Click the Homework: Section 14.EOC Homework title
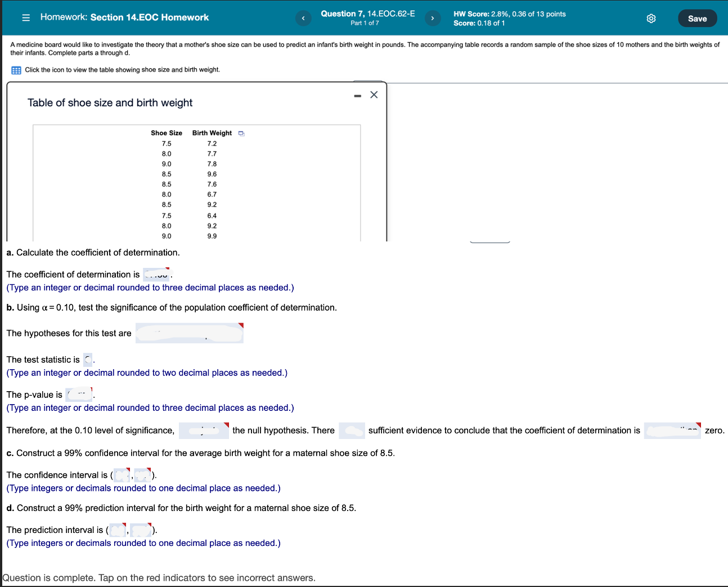728x587 pixels. point(124,17)
